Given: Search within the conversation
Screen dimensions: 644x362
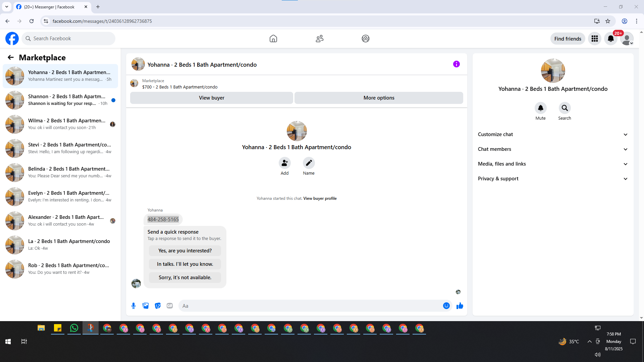Looking at the screenshot, I should point(565,108).
